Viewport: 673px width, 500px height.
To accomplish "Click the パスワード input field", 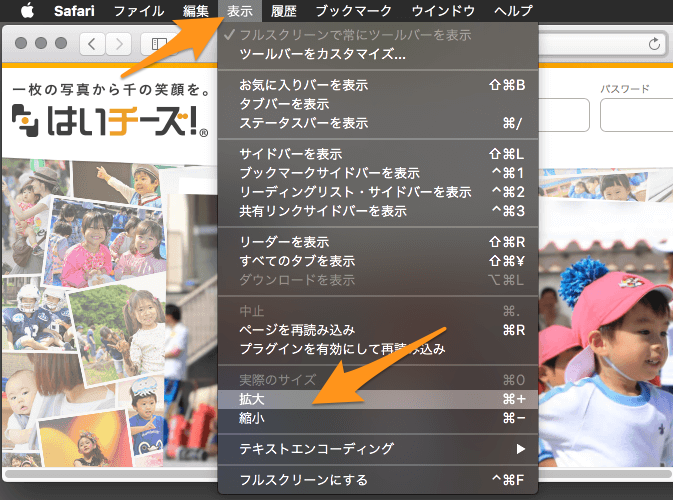I will pyautogui.click(x=636, y=115).
